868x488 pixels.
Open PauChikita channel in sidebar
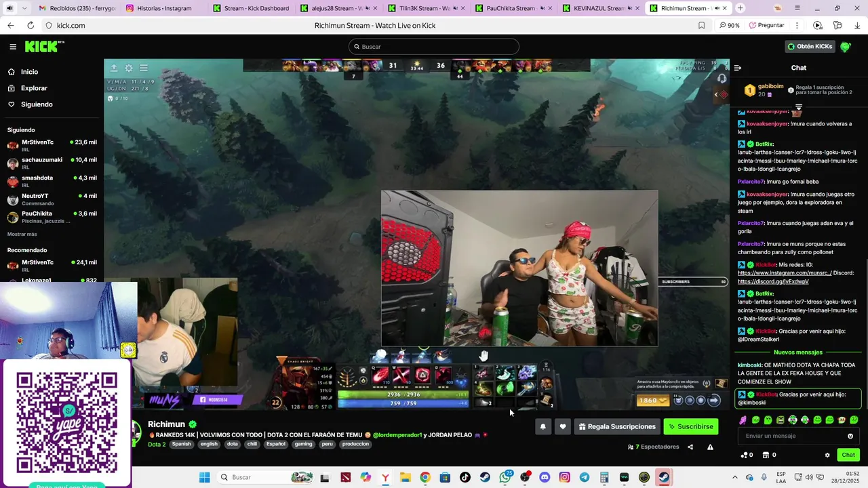tap(52, 216)
